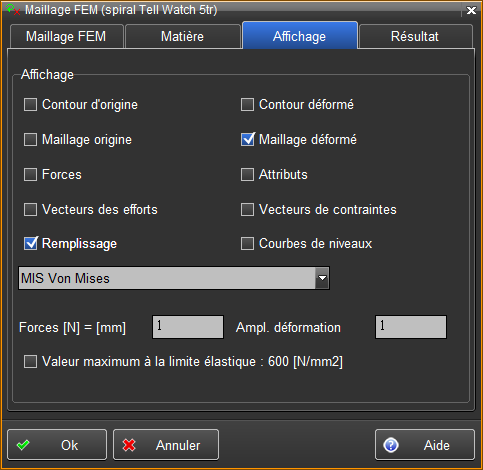Switch to the Maillage FEM tab
483x470 pixels.
point(66,36)
